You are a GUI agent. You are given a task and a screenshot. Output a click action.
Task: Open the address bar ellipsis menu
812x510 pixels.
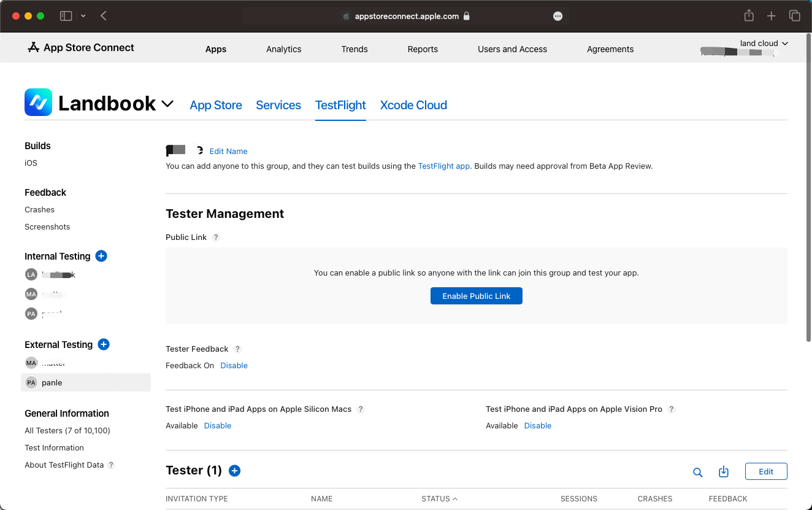pyautogui.click(x=557, y=17)
